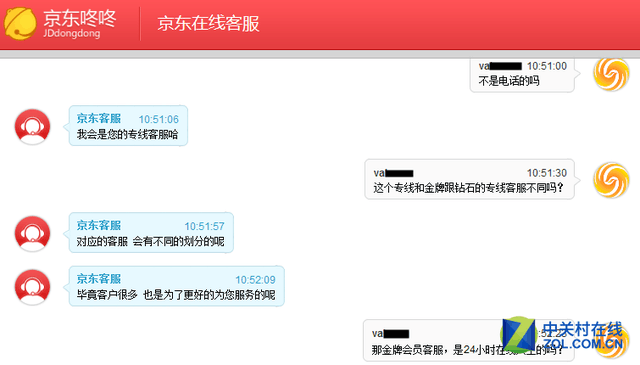
Task: Click the user avatar beside 不是电话的吗 message
Action: tap(611, 74)
